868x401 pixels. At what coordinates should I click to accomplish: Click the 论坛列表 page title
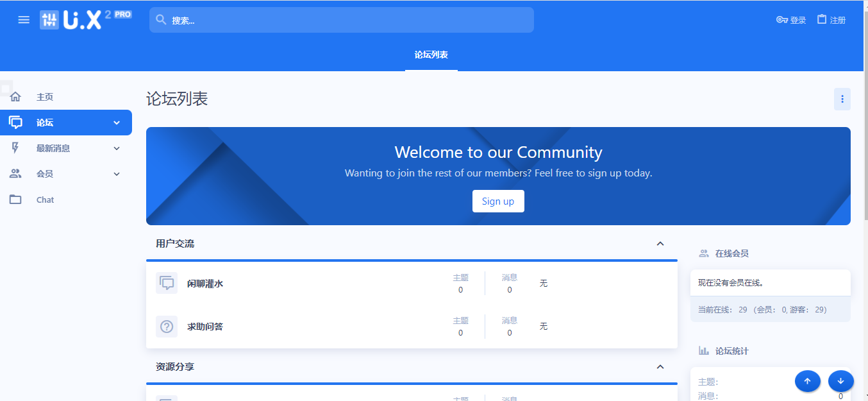pos(177,99)
